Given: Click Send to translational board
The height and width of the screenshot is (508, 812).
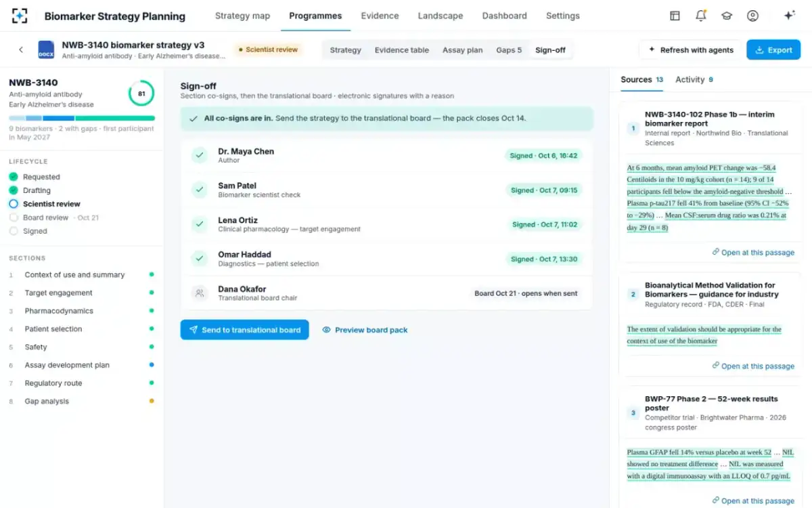Looking at the screenshot, I should coord(245,330).
